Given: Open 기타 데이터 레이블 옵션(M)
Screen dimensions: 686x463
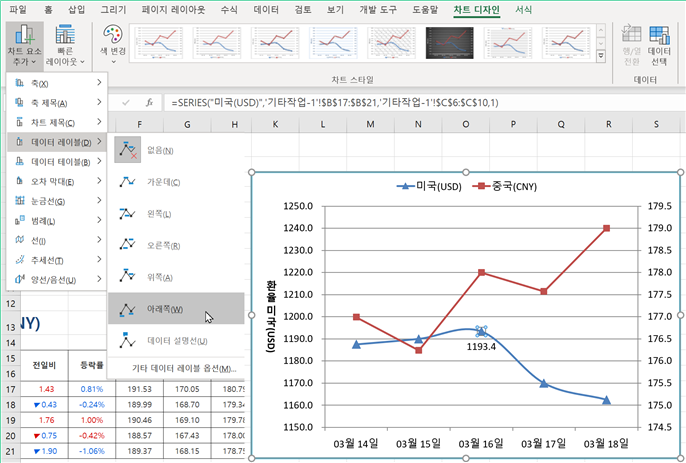Looking at the screenshot, I should pos(184,368).
